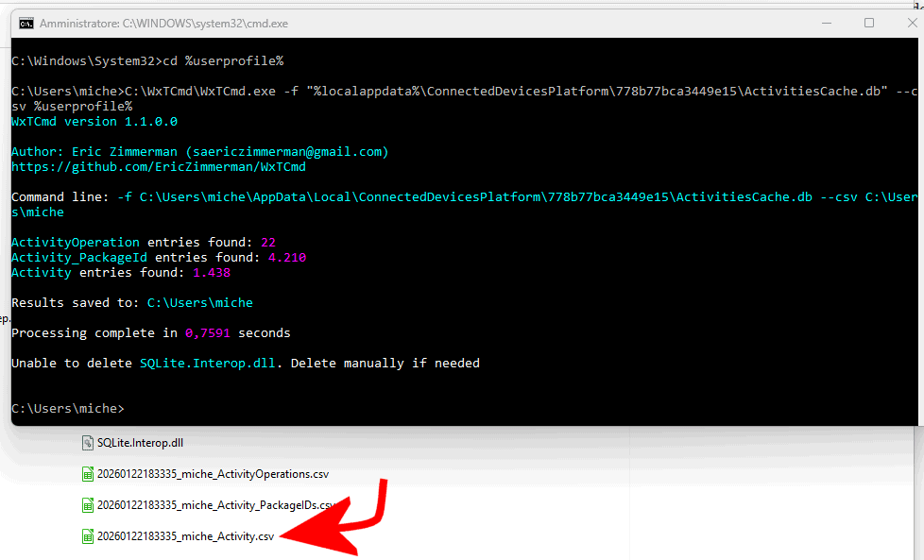Select the 20260122183335_miche_Activity.csv file name
The width and height of the screenshot is (924, 560).
(x=185, y=536)
